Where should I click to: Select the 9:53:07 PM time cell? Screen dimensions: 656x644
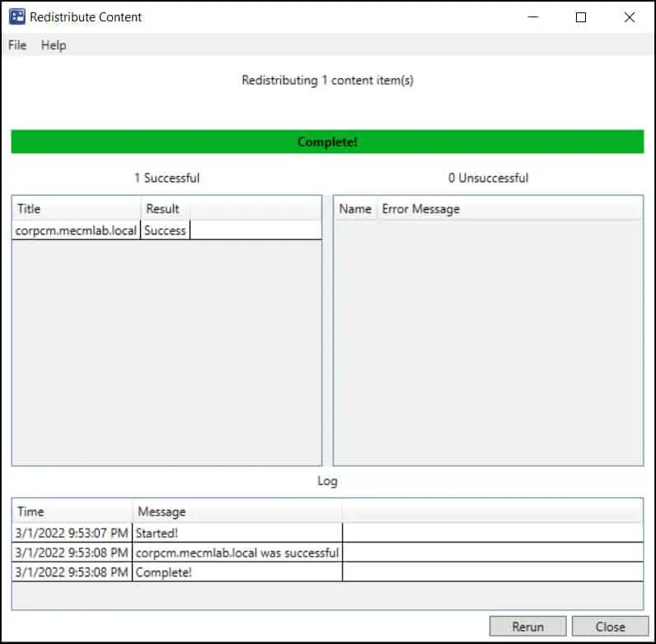(72, 533)
